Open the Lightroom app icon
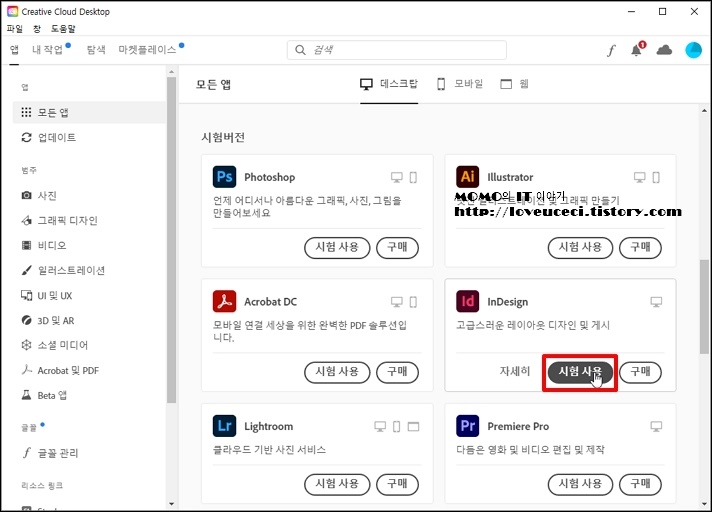 pos(224,426)
